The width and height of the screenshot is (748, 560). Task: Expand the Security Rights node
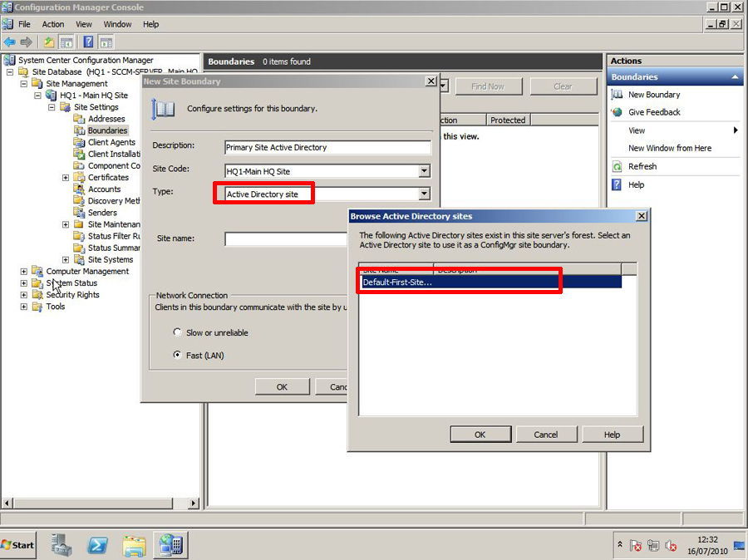tap(23, 295)
